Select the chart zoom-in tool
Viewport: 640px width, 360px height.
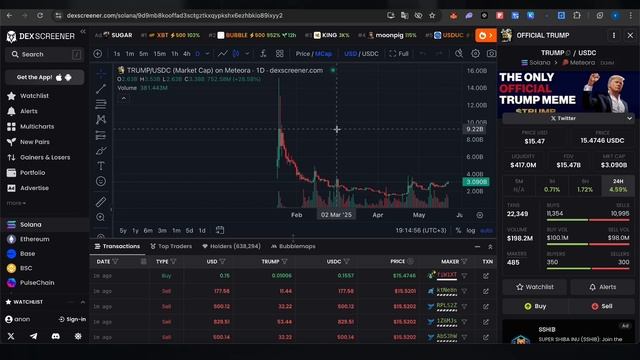(101, 217)
